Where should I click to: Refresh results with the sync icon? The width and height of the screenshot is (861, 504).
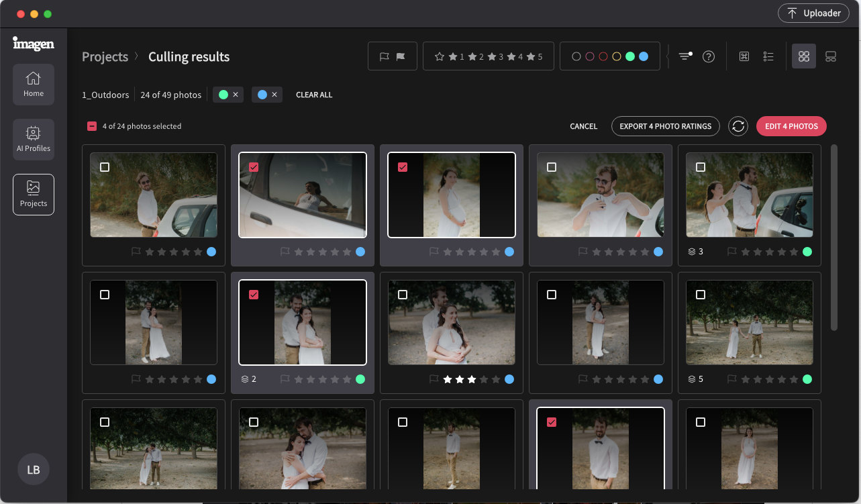click(x=738, y=126)
